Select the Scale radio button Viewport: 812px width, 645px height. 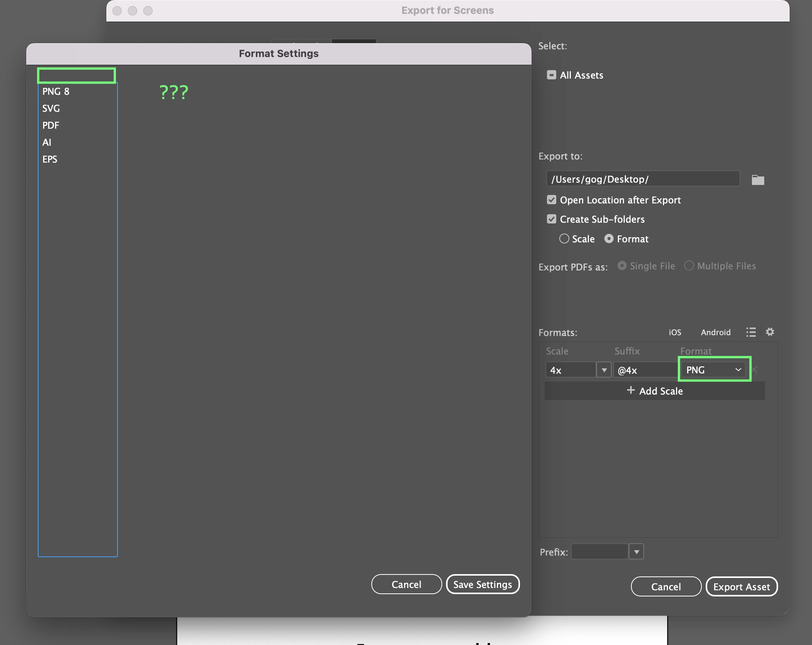tap(564, 239)
